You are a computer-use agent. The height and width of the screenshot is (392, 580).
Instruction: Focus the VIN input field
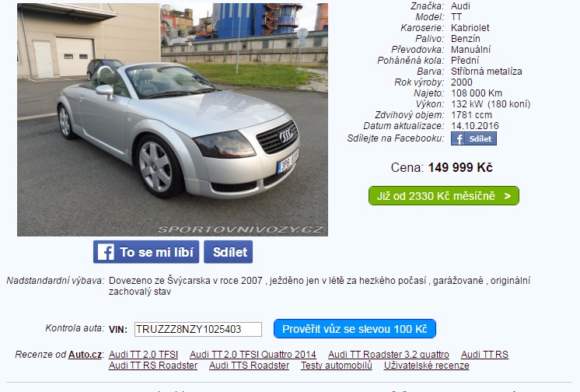tap(198, 329)
